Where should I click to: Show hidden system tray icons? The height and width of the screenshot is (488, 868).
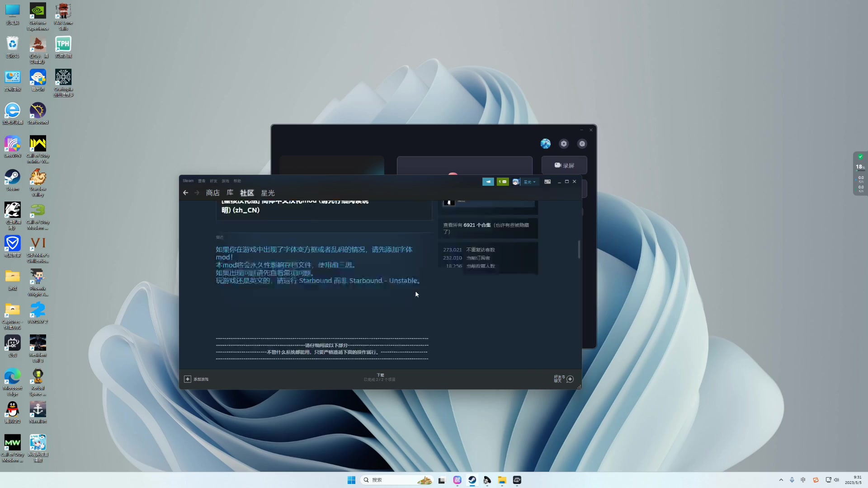(781, 480)
